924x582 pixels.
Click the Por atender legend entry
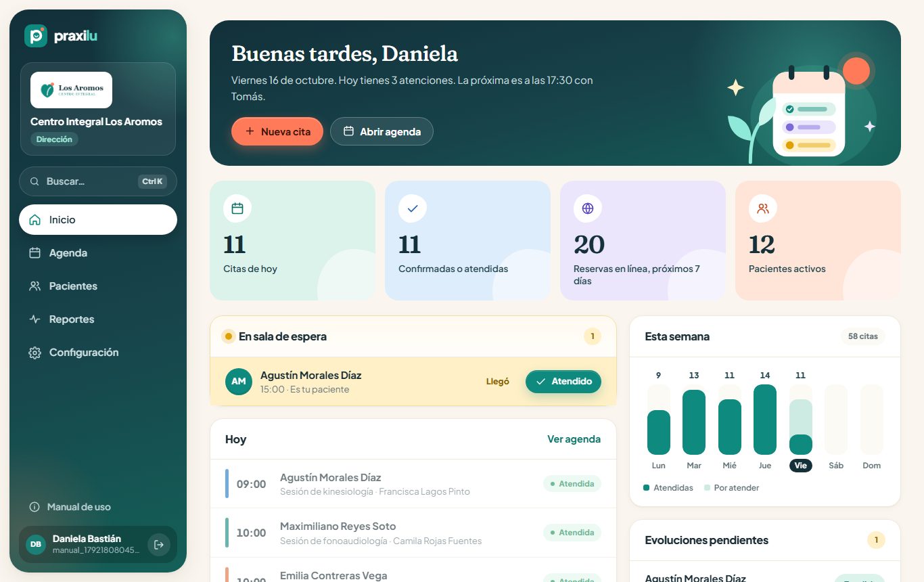tap(731, 488)
